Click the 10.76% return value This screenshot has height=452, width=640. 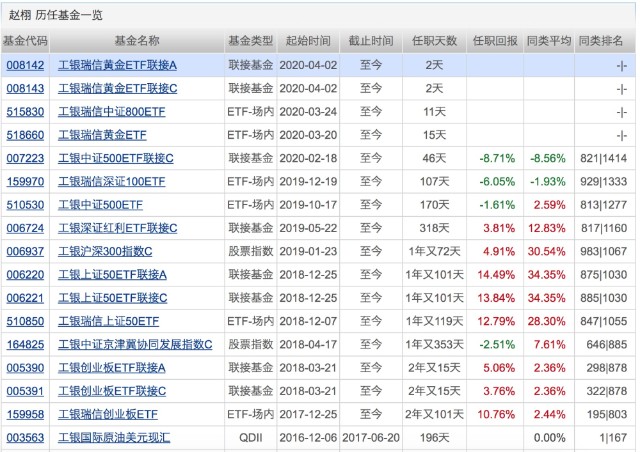[x=496, y=414]
